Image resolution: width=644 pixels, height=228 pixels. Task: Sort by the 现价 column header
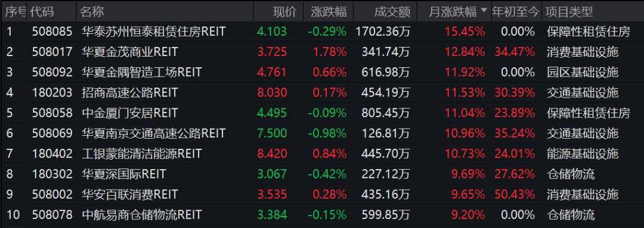point(284,12)
